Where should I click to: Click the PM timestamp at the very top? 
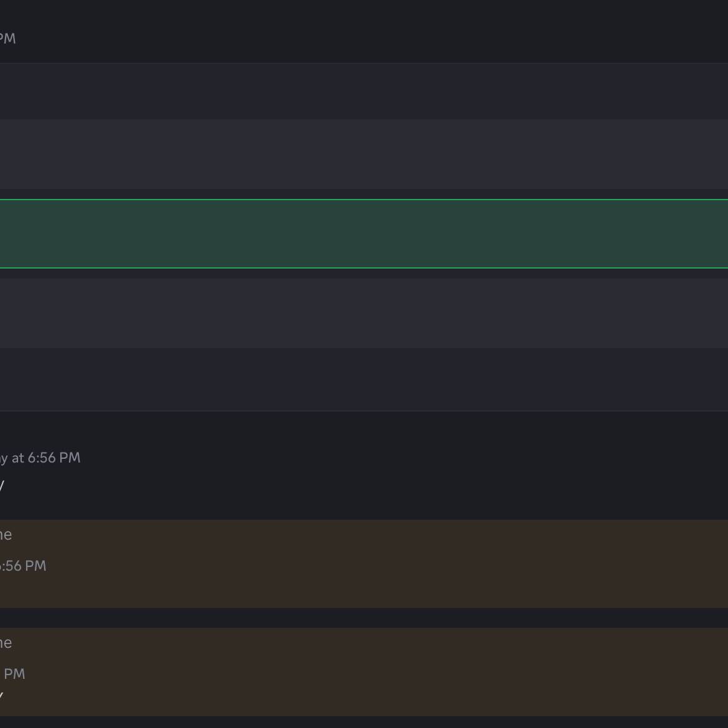(x=7, y=39)
